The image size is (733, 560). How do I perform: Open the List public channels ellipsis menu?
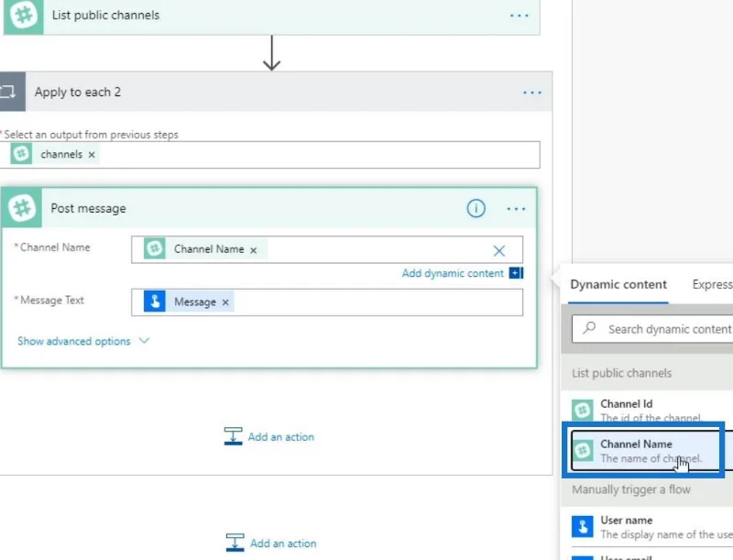tap(519, 16)
